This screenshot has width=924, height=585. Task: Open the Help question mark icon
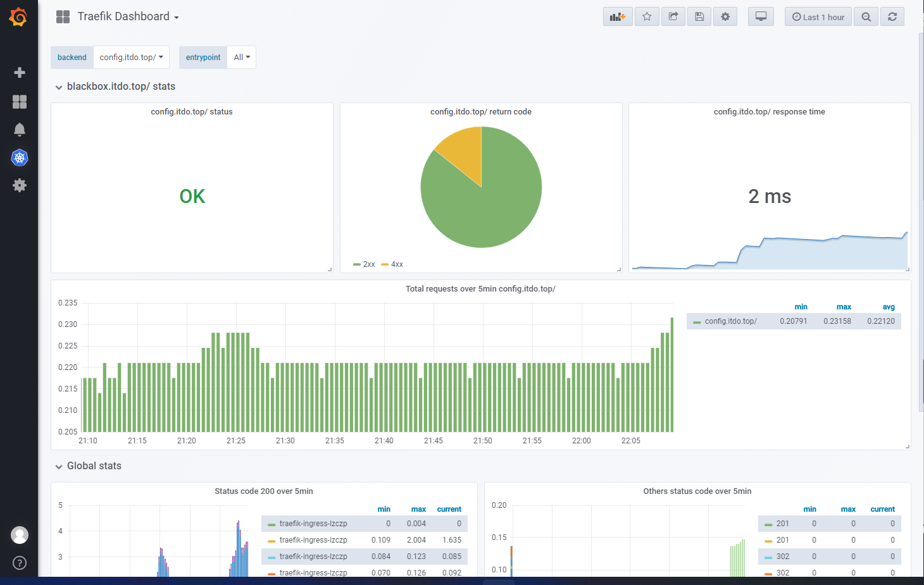[x=20, y=563]
